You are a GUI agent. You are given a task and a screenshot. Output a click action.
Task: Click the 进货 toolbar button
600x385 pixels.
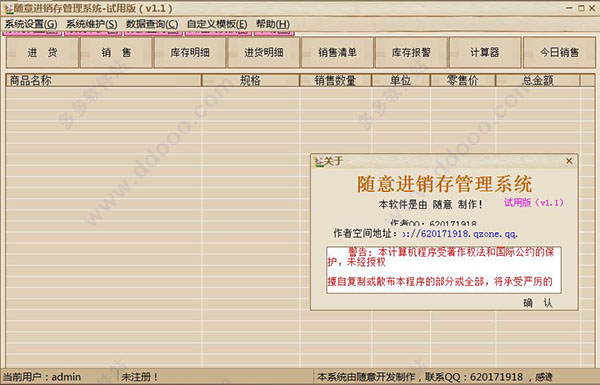42,52
